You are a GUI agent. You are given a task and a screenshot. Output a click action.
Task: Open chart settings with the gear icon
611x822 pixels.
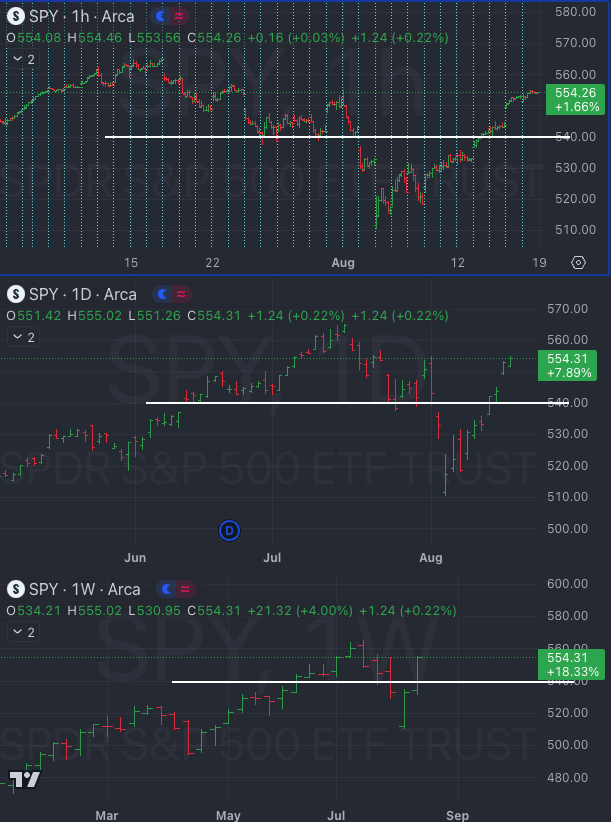pyautogui.click(x=578, y=262)
